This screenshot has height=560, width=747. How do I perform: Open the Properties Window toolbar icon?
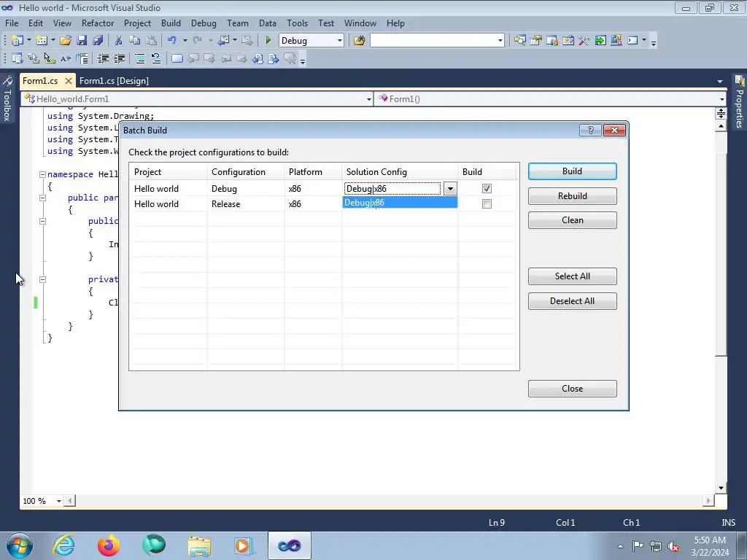pos(536,41)
